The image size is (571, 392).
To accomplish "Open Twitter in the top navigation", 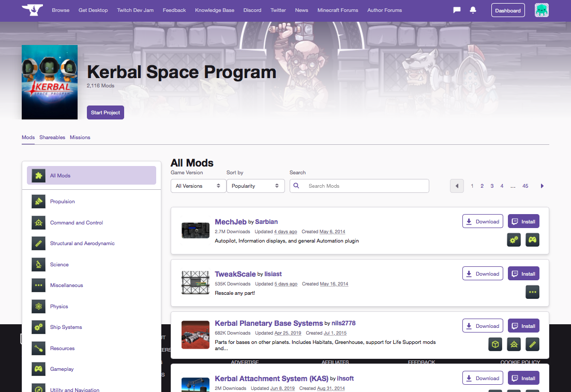I will tap(278, 10).
